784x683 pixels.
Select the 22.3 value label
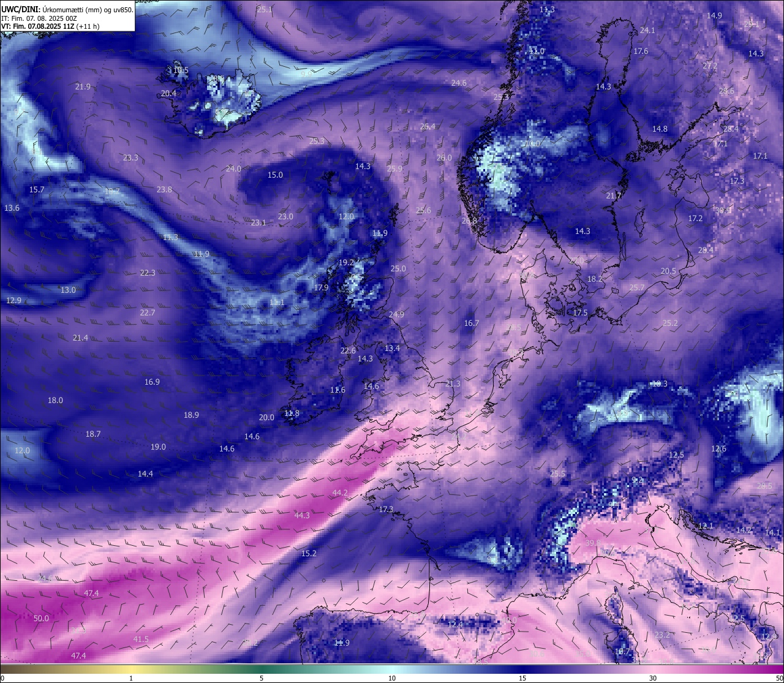[147, 273]
